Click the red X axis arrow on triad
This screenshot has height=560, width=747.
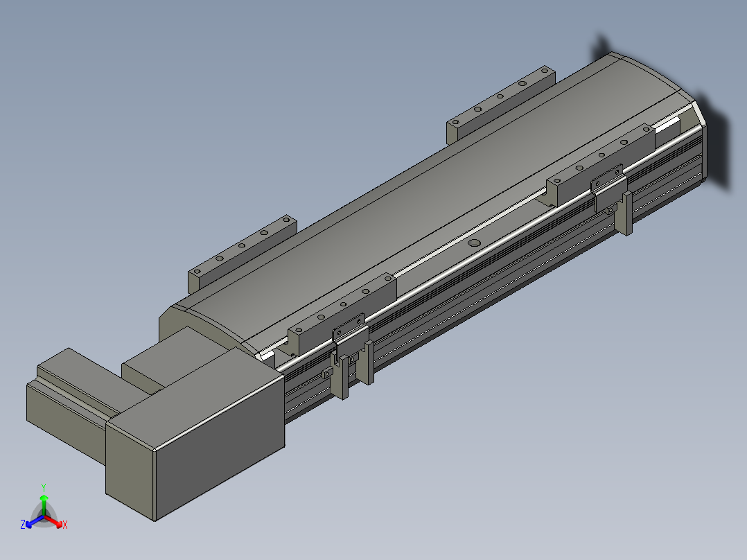(56, 523)
